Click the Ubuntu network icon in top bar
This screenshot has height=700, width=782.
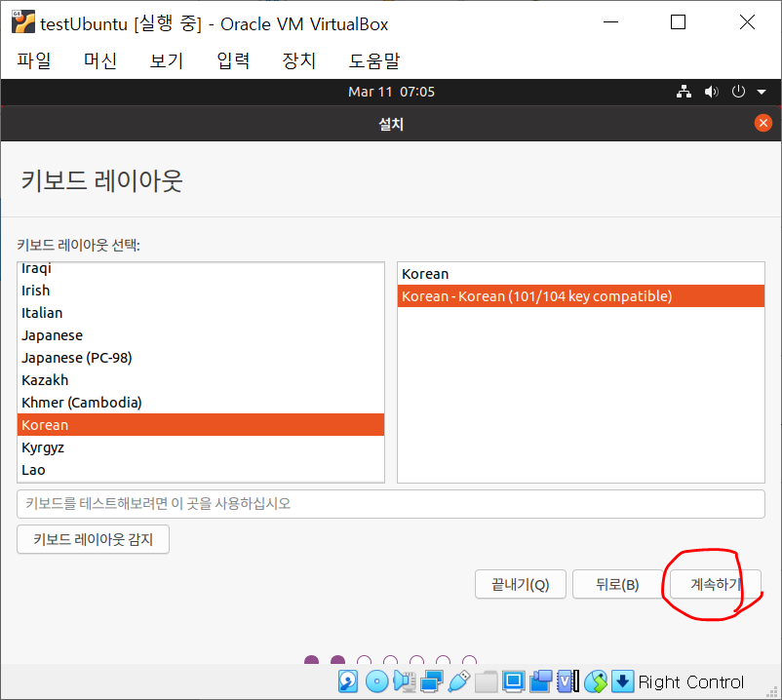pos(684,92)
